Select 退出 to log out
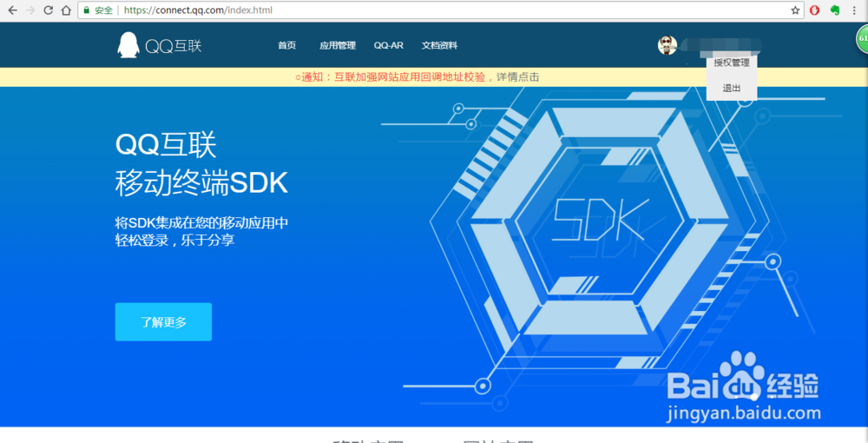 731,88
